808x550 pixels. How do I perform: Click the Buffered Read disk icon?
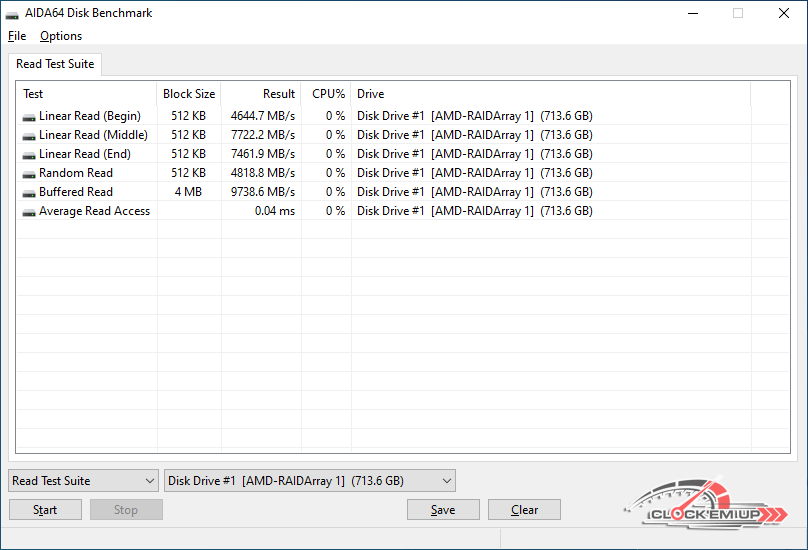[29, 193]
